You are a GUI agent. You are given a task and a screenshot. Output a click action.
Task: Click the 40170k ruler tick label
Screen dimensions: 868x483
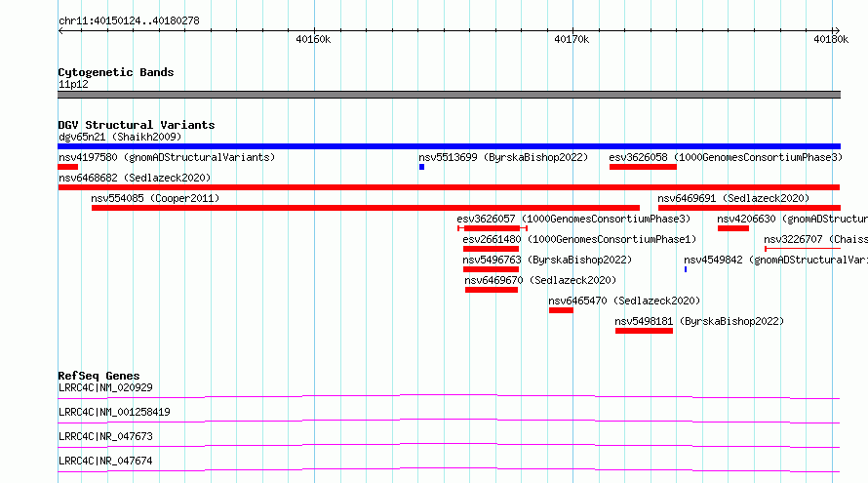tap(572, 39)
